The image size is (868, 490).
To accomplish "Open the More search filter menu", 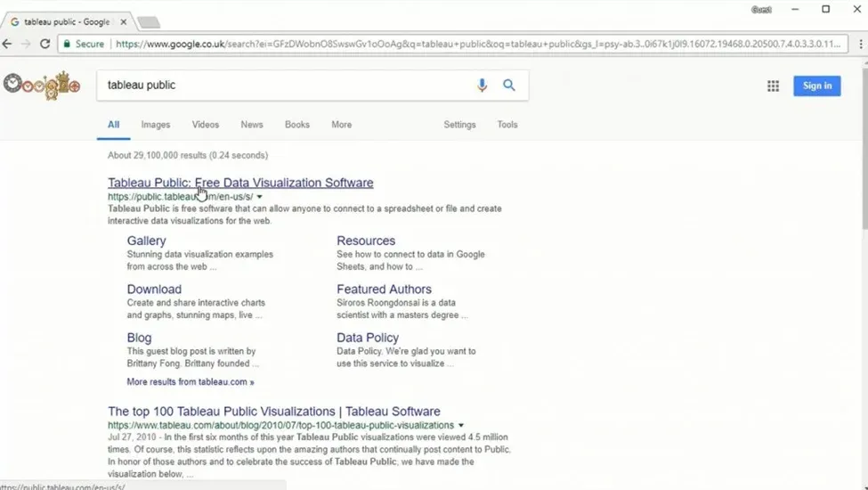I will click(341, 125).
